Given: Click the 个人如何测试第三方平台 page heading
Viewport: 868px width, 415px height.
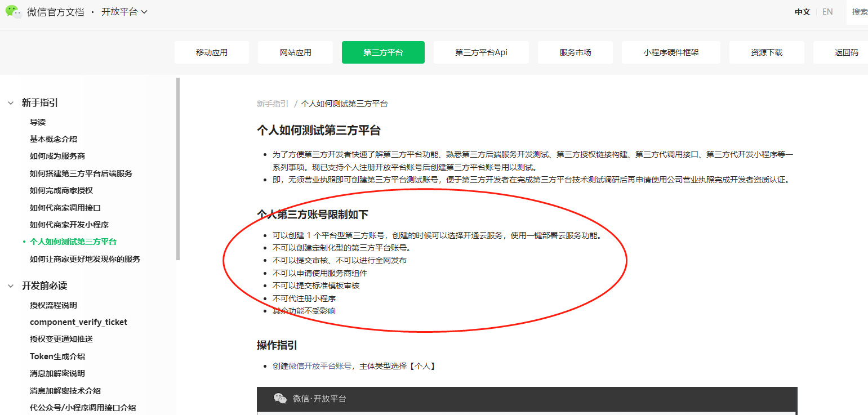Looking at the screenshot, I should (x=319, y=131).
